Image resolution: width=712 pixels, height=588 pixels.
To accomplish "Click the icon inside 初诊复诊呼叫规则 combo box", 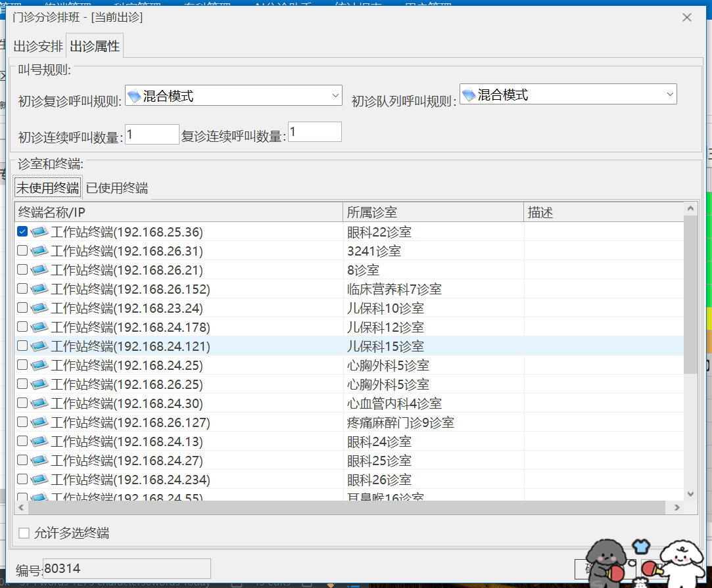I will coord(134,97).
